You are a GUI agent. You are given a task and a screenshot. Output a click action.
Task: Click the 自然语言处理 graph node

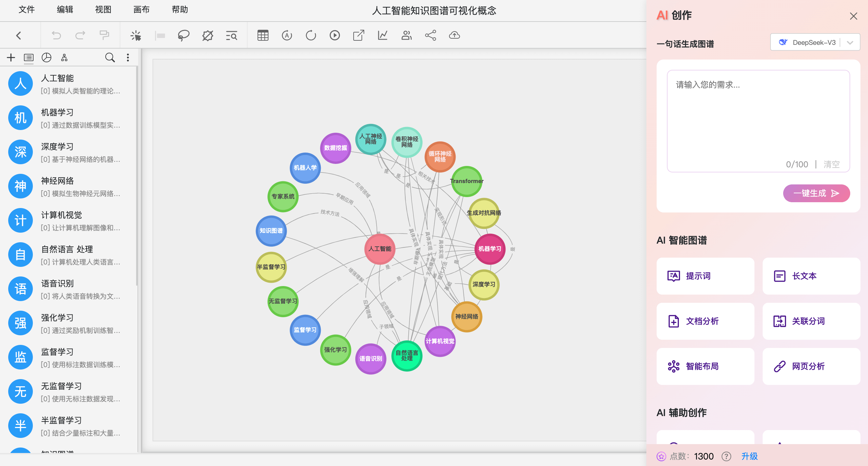407,355
